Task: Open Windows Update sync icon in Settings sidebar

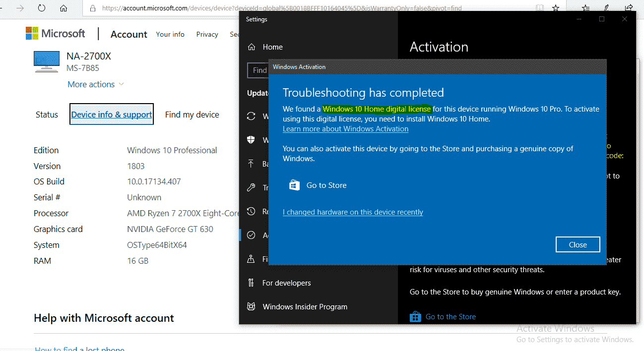Action: (x=252, y=116)
